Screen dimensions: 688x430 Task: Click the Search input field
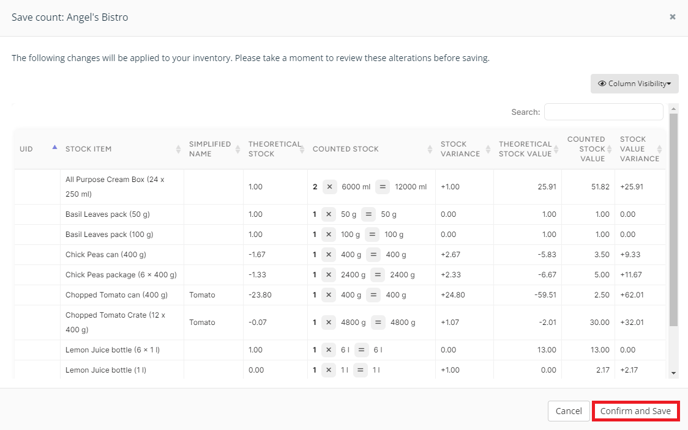click(604, 112)
